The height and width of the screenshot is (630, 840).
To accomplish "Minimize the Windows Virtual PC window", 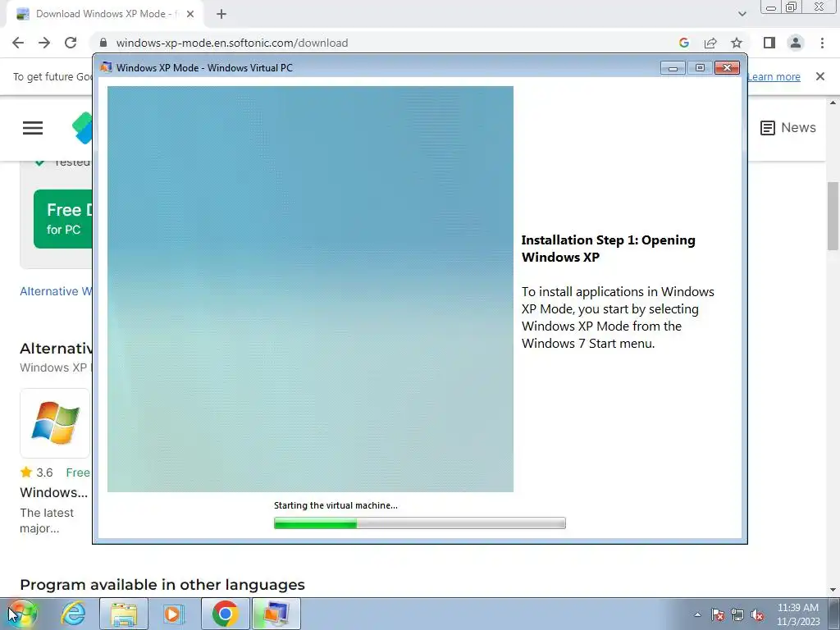I will click(673, 67).
